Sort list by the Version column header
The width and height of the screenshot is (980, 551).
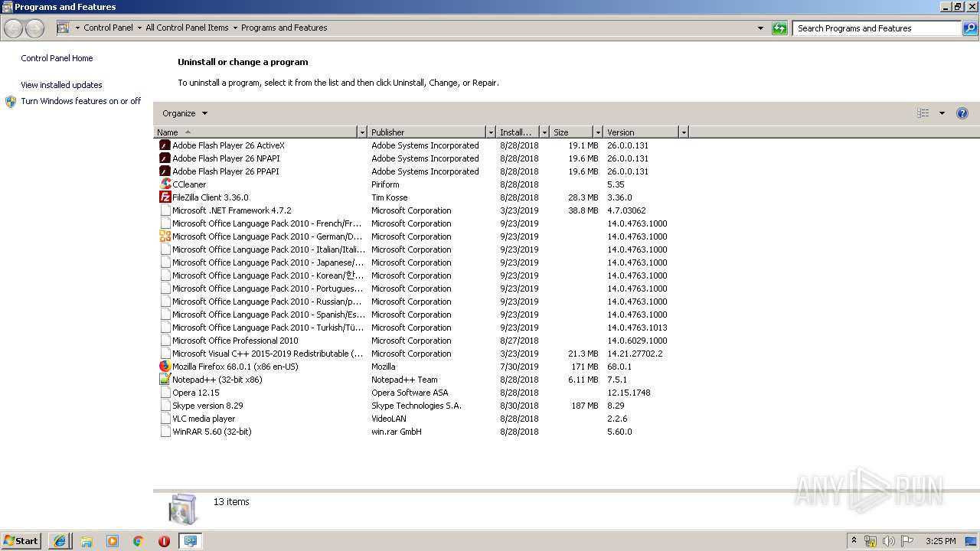click(x=642, y=132)
